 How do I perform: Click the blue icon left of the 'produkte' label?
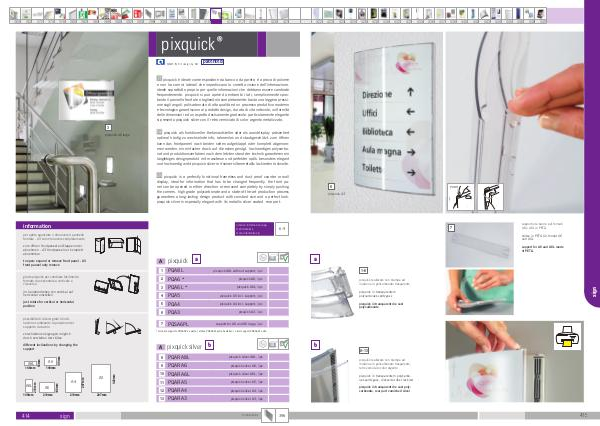160,62
